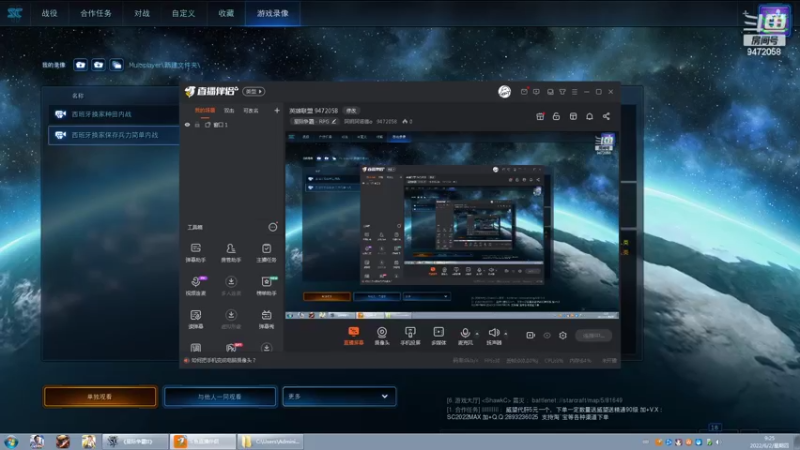The image size is (800, 450).
Task: Click the orange 单独观看 watch button
Action: point(100,396)
